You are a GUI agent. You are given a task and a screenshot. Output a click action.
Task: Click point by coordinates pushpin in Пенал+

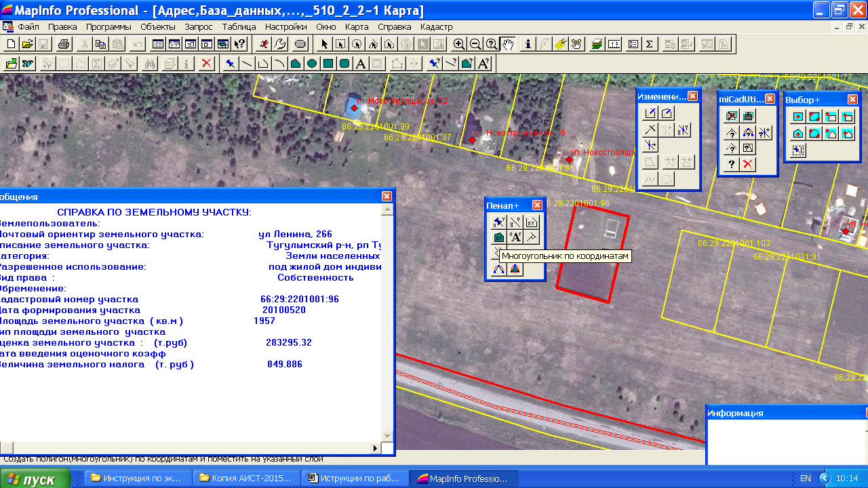pos(499,221)
